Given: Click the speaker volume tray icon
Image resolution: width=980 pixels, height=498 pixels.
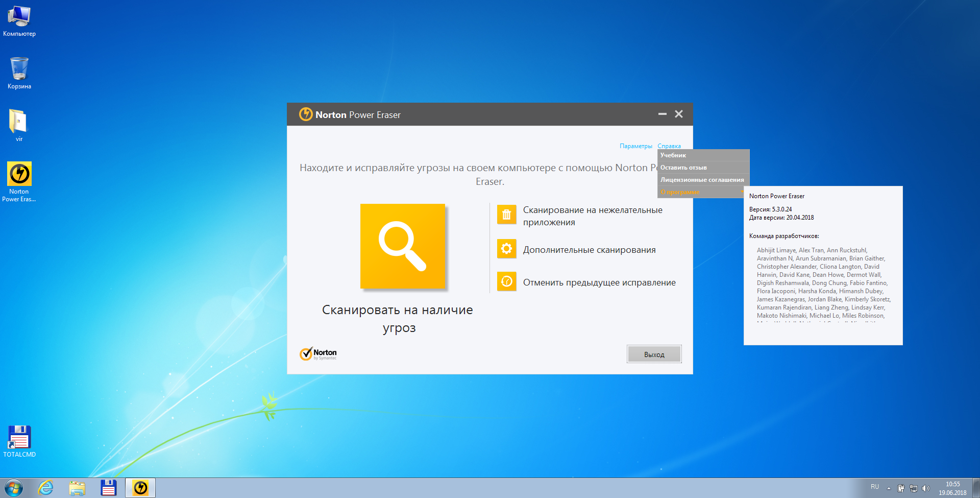Looking at the screenshot, I should click(x=926, y=488).
